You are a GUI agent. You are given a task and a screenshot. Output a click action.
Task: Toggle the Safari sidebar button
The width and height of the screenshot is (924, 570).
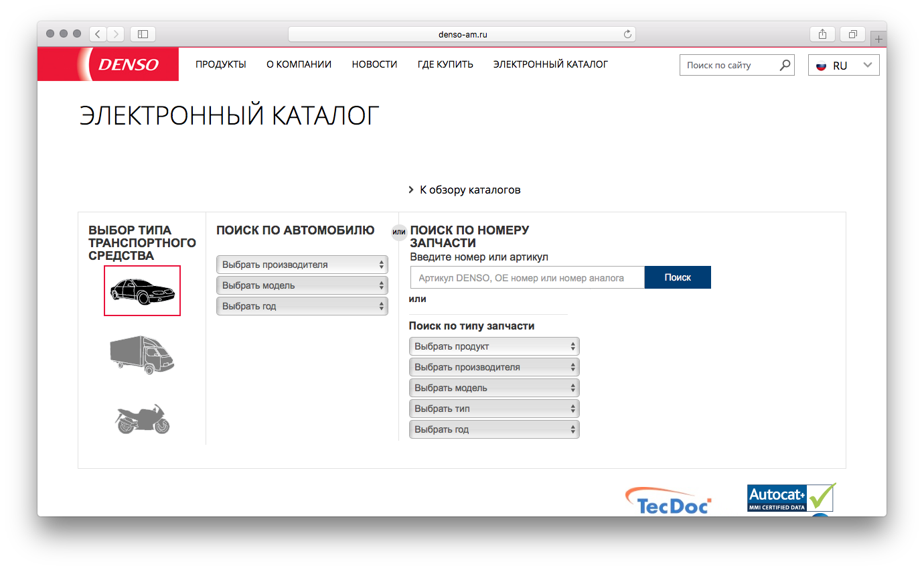coord(143,34)
